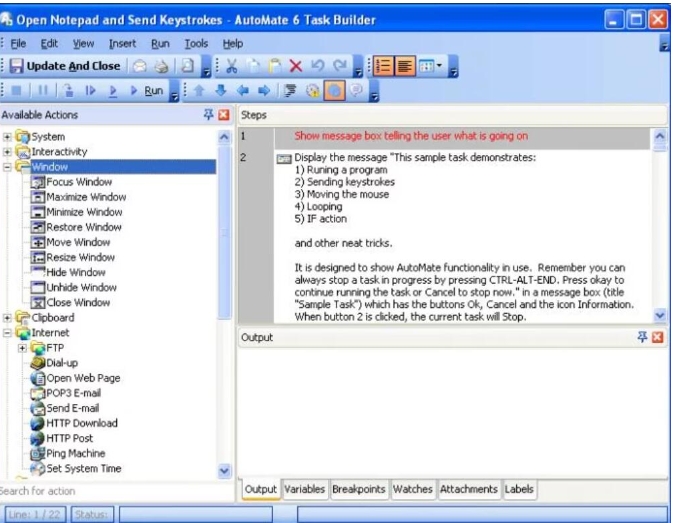Viewport: 673px width, 523px height.
Task: Switch to the Watches tab
Action: (412, 489)
